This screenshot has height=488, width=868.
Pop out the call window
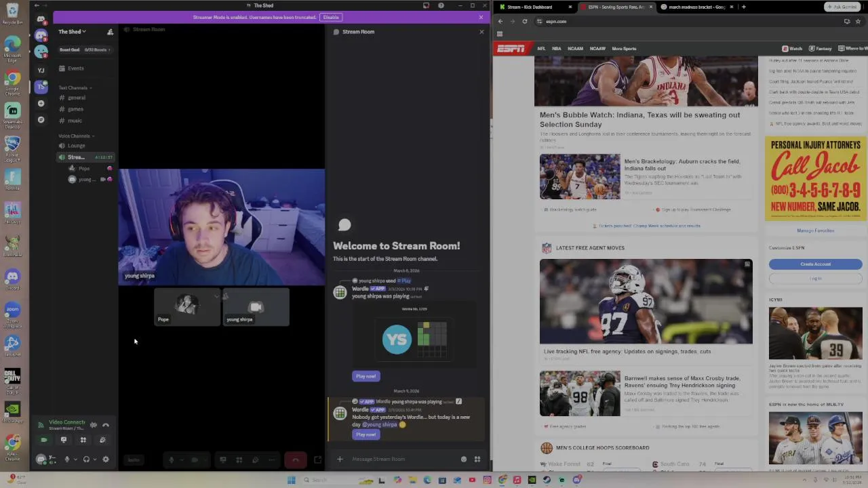point(317,460)
